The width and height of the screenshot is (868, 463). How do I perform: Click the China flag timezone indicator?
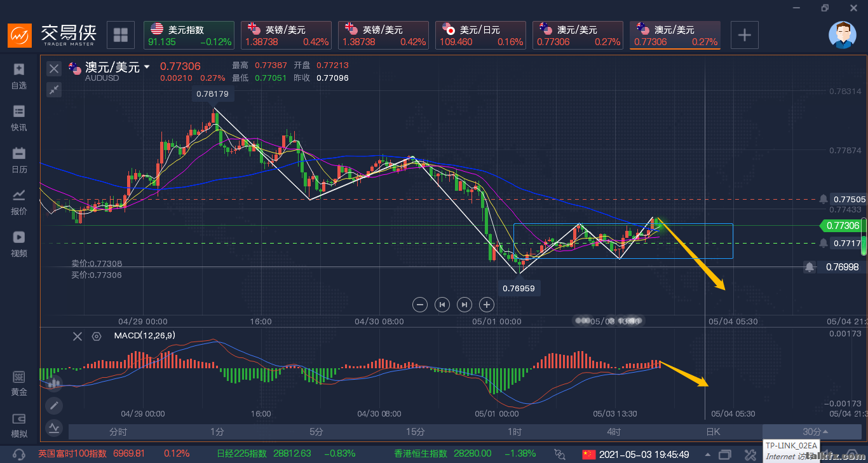coord(588,455)
